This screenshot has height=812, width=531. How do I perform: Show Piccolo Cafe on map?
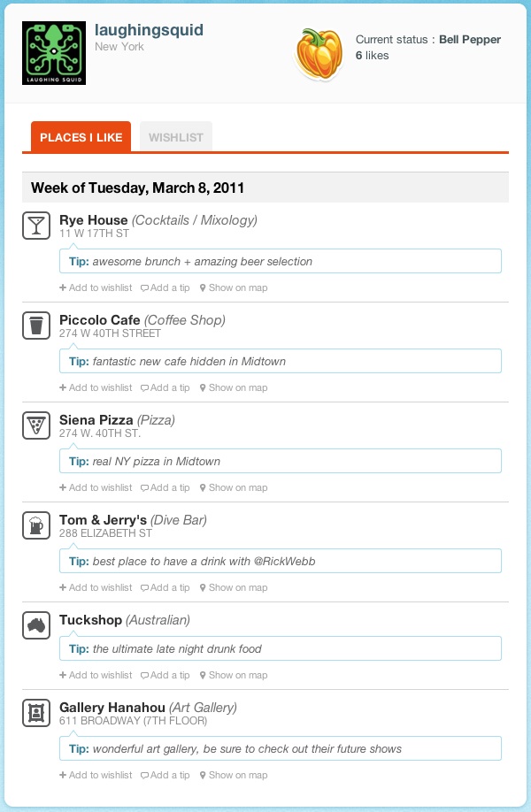point(234,387)
